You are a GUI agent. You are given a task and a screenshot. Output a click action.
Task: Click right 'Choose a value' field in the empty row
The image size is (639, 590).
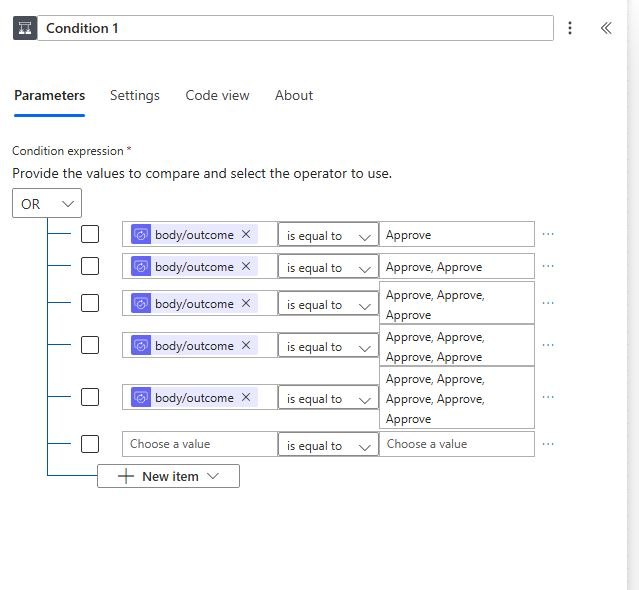(x=457, y=444)
